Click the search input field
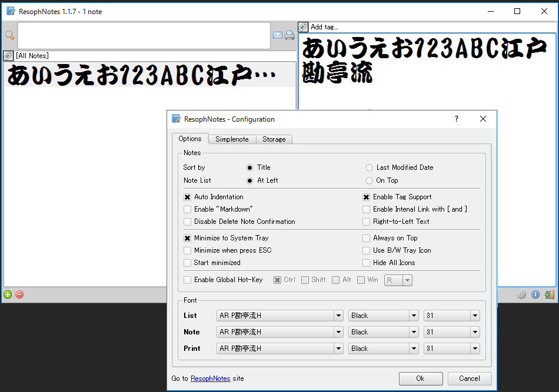Screen dimensions: 559x392 point(144,35)
